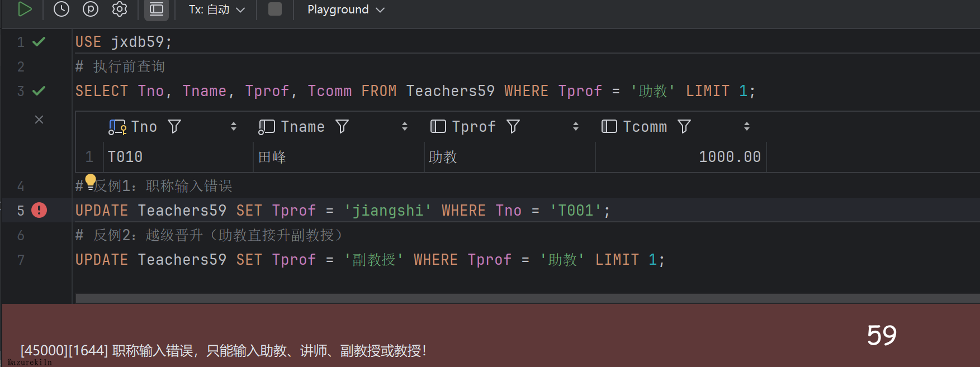Open the query settings gear icon
The height and width of the screenshot is (367, 980).
pos(120,9)
